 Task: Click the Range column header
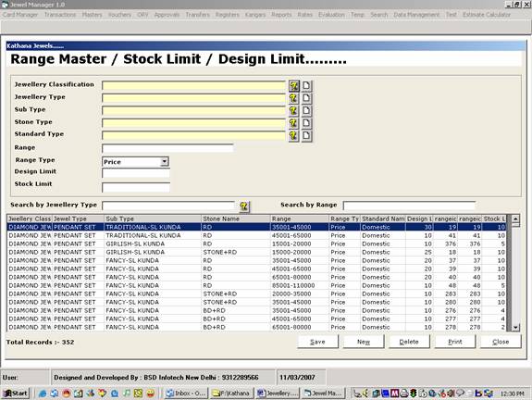click(x=300, y=219)
